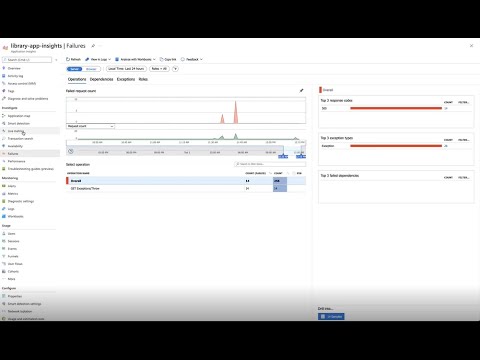Open Alerts under Monitoring

pos(12,186)
